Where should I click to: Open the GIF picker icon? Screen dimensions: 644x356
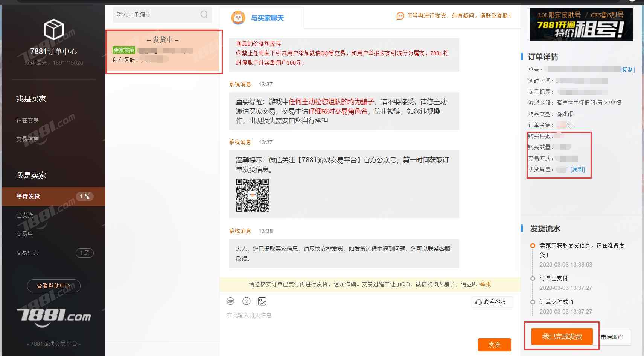tap(230, 301)
